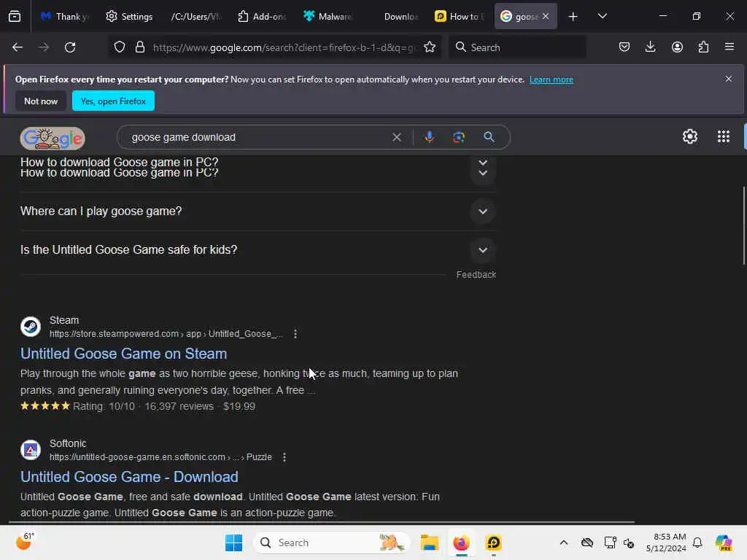
Task: Open the Steam store URL breadcrumb
Action: pyautogui.click(x=166, y=334)
